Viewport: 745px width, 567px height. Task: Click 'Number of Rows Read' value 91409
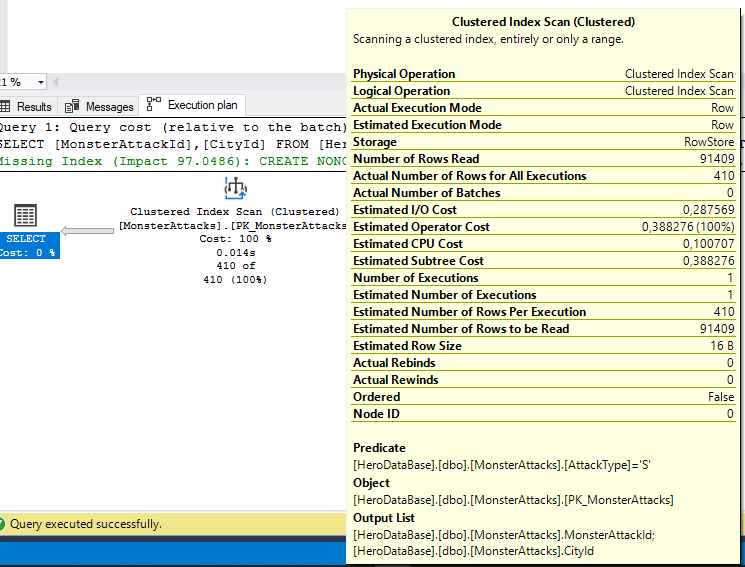717,159
